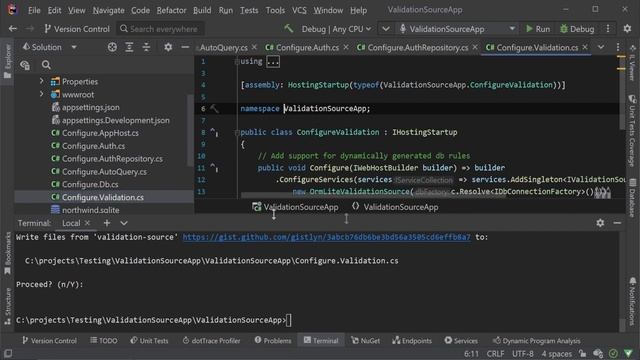This screenshot has width=640, height=360.
Task: Click the implements gutter icon on line 8
Action: [214, 132]
